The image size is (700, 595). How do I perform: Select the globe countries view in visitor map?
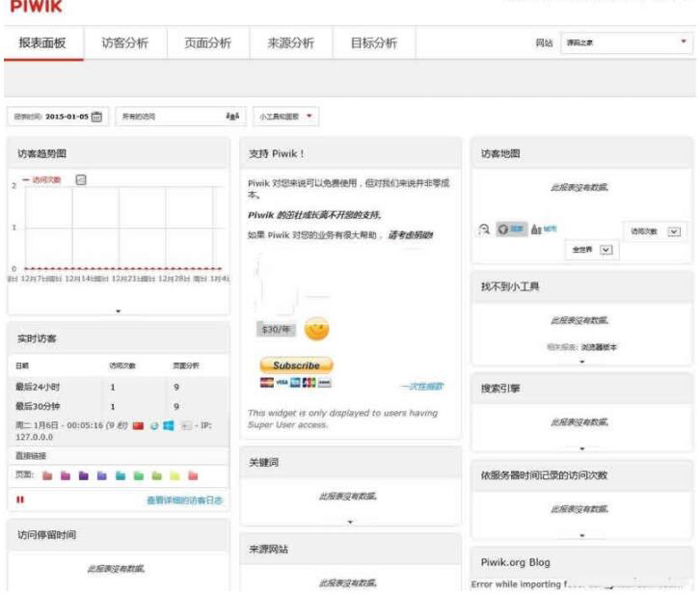pyautogui.click(x=511, y=229)
